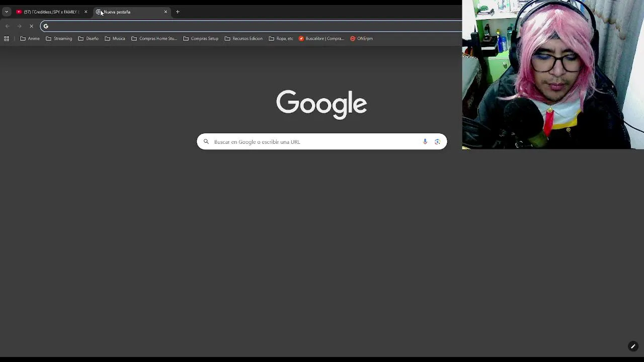This screenshot has height=362, width=644.
Task: Open the Compras Setup bookmarks folder
Action: [x=201, y=38]
